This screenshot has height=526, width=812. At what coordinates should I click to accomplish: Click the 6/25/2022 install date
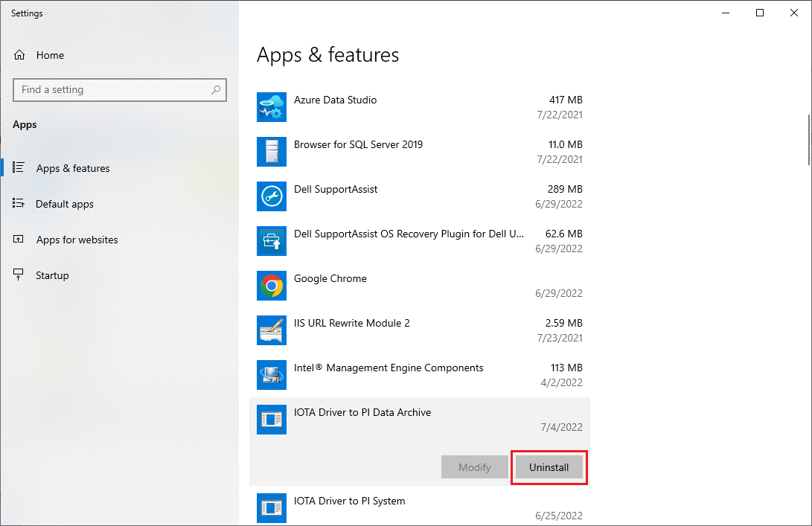pyautogui.click(x=559, y=516)
